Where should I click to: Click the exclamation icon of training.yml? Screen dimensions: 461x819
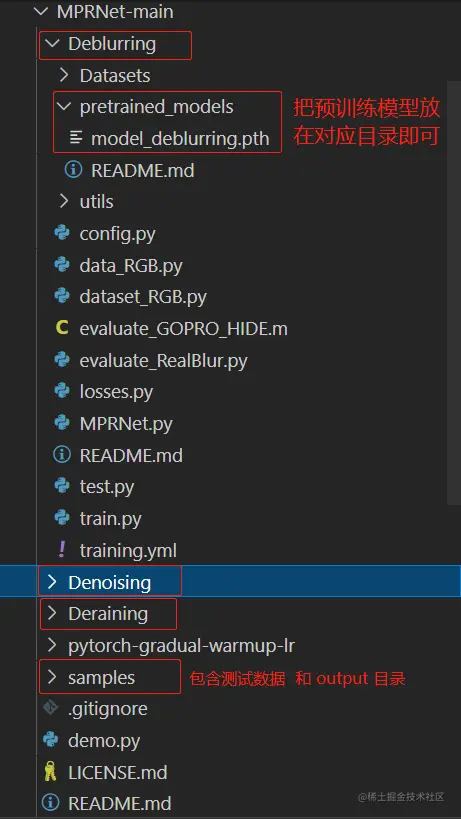62,550
